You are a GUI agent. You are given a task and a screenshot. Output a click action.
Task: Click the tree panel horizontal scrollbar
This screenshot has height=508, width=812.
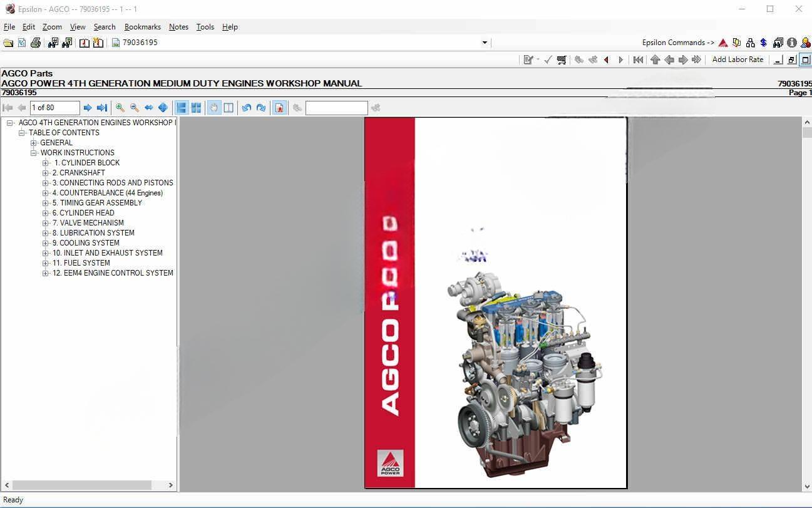coord(81,485)
